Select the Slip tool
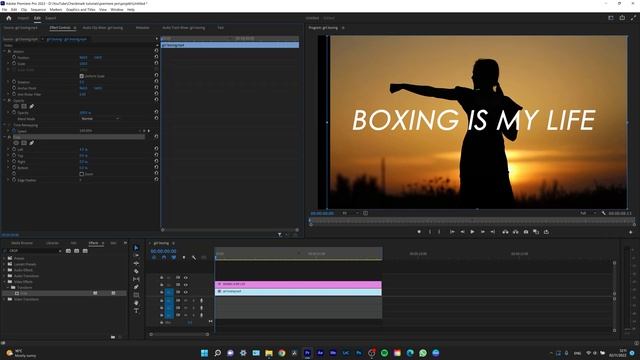This screenshot has width=640, height=360. 136,279
